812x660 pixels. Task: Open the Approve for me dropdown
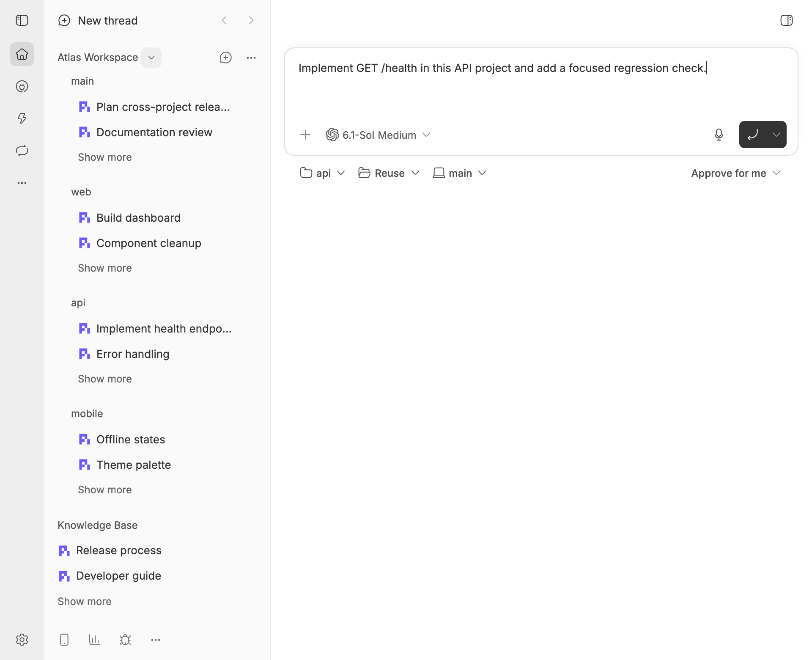[x=736, y=173]
